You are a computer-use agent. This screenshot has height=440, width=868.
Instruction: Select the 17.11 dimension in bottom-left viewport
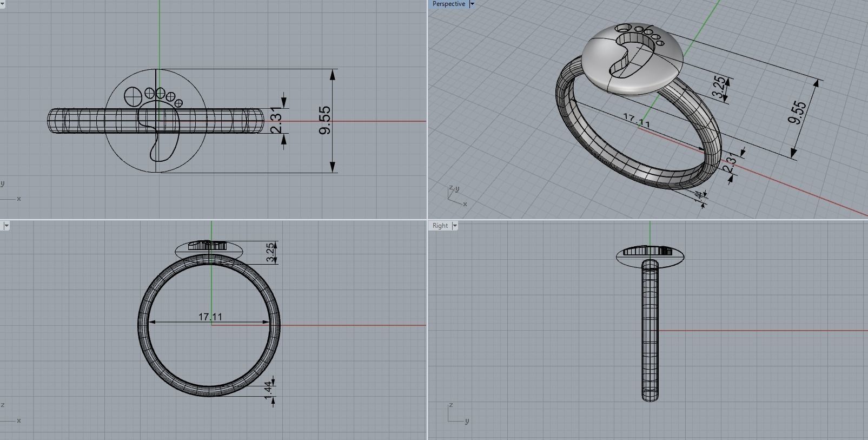tap(210, 317)
